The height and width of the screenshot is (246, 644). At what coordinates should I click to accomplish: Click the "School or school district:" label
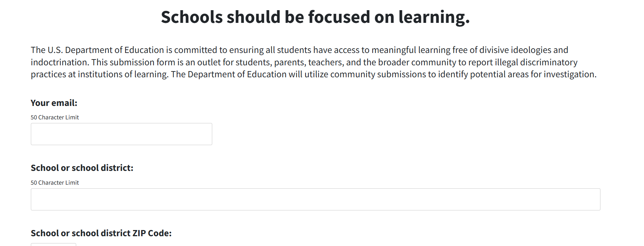[82, 168]
